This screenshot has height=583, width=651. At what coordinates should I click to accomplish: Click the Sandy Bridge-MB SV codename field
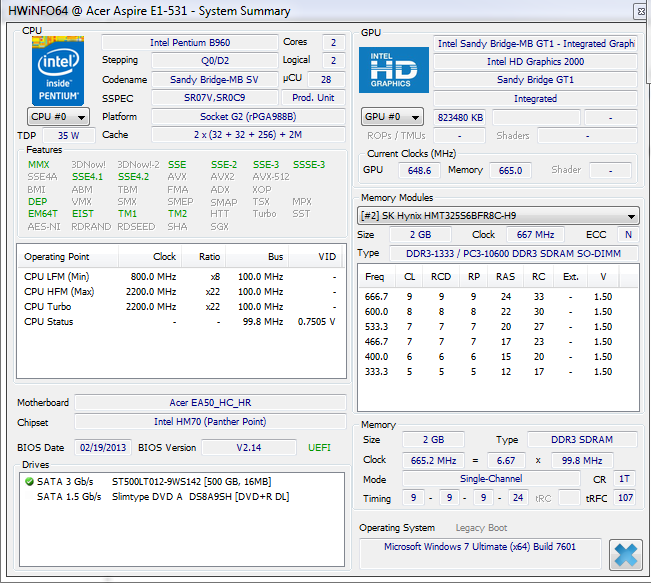click(x=213, y=79)
